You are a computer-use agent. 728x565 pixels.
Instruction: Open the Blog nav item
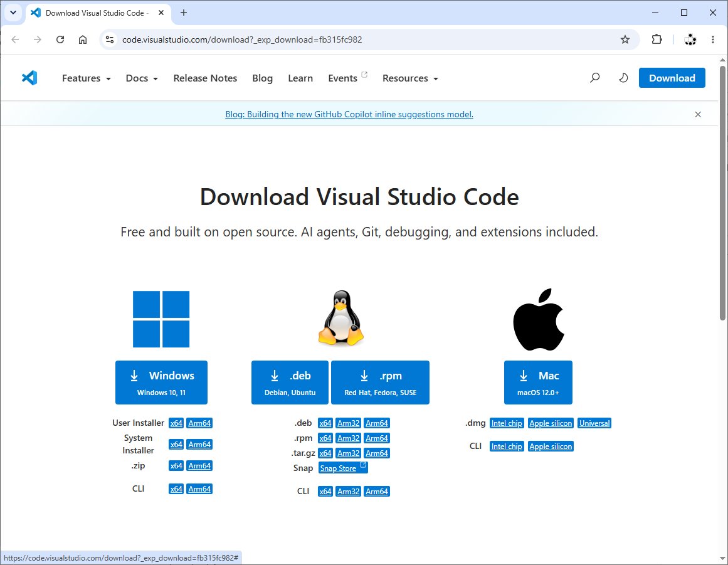click(262, 78)
